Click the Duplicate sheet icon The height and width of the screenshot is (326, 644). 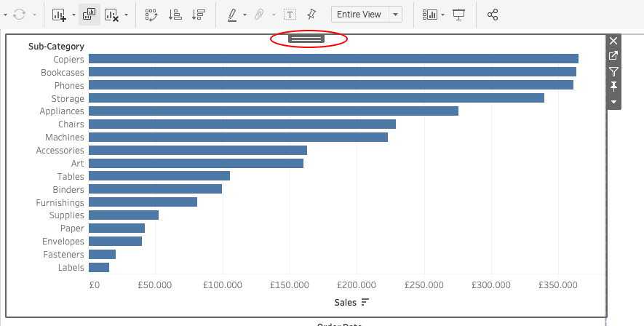[89, 15]
